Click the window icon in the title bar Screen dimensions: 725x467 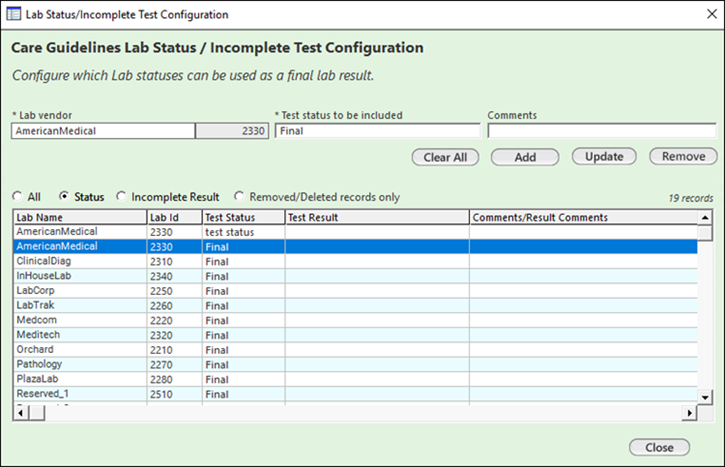tap(14, 14)
